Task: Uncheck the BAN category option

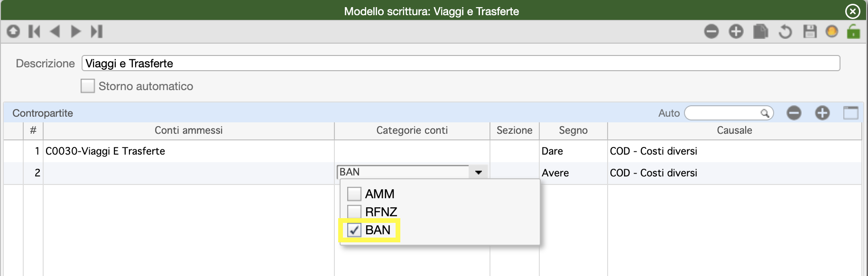Action: click(x=354, y=230)
